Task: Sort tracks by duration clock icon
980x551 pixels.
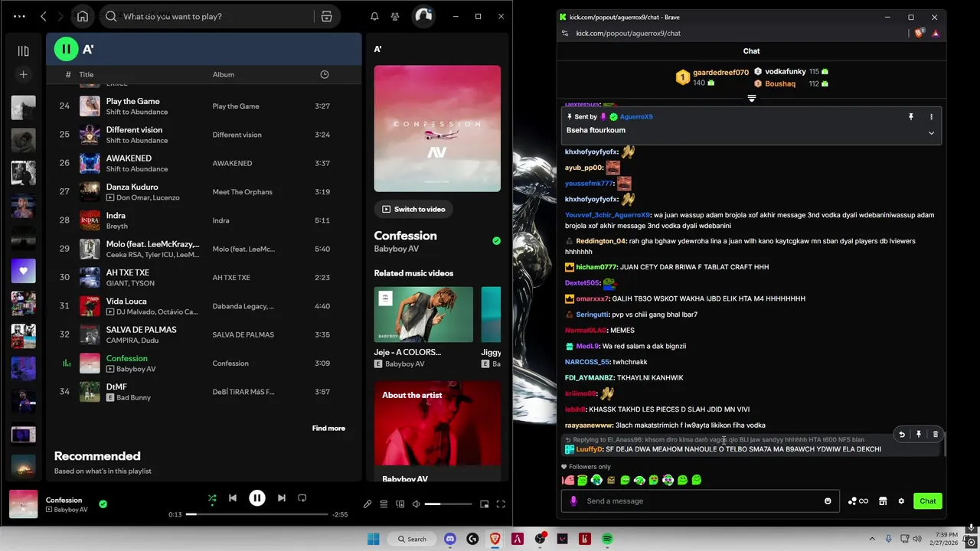Action: tap(325, 74)
